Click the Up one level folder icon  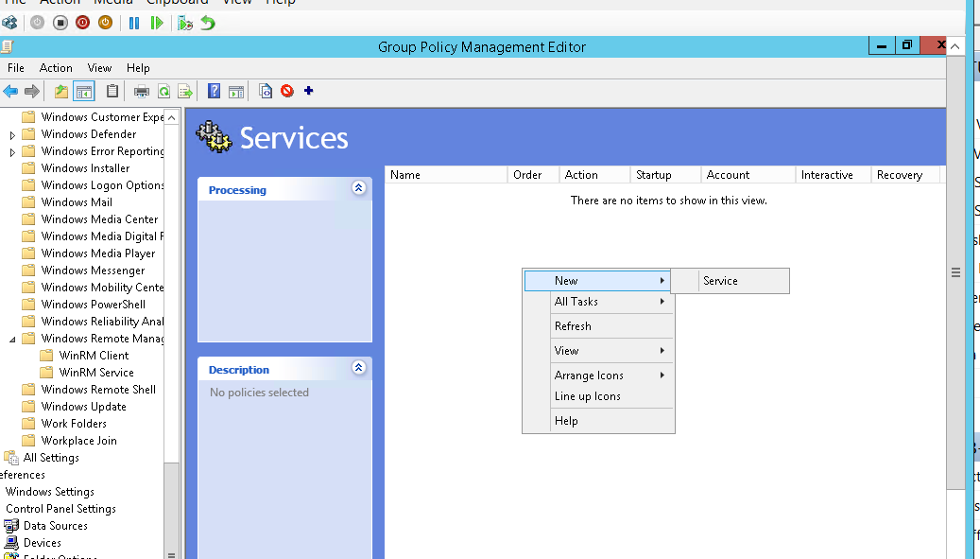pos(60,92)
